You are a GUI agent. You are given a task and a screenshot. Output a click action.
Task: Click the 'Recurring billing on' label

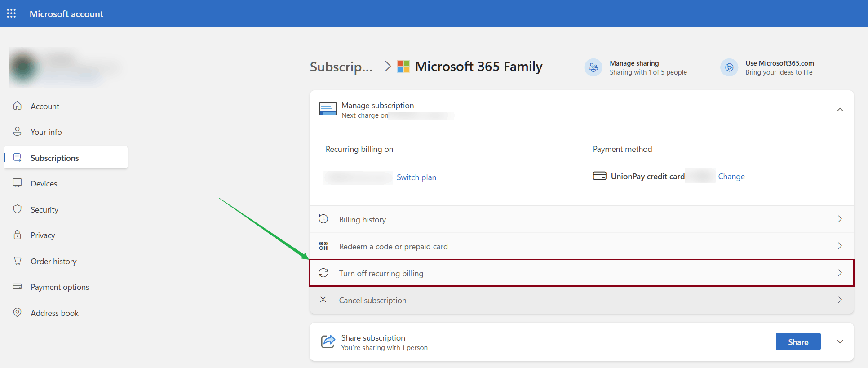tap(359, 149)
